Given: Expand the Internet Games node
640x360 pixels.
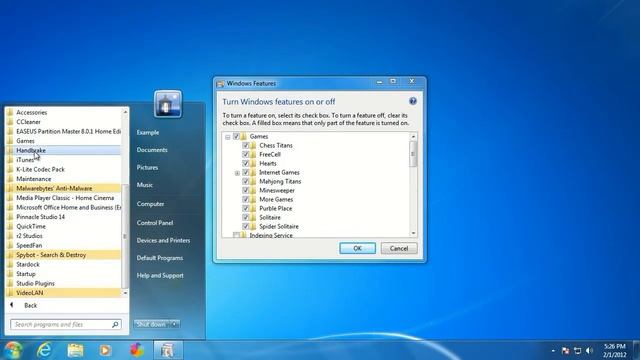Looking at the screenshot, I should pyautogui.click(x=237, y=173).
